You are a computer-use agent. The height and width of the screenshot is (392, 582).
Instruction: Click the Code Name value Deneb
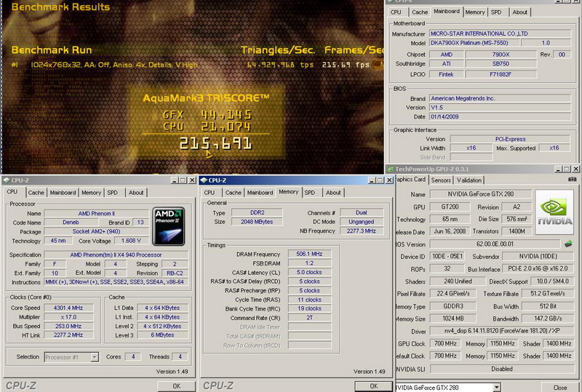[71, 223]
